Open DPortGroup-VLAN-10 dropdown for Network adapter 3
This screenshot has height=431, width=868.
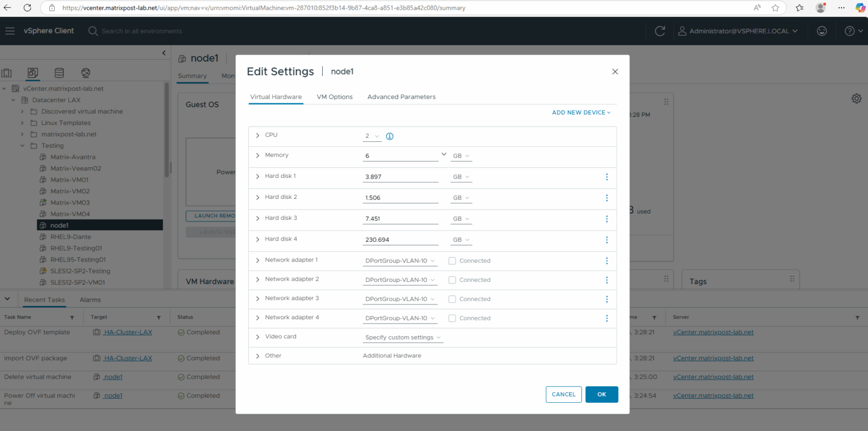point(400,299)
